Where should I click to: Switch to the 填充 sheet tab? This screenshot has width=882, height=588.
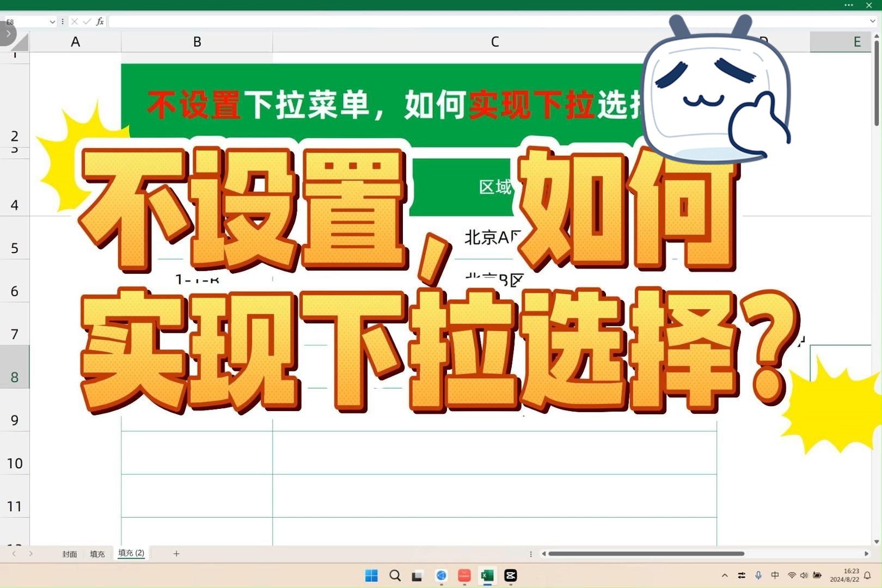point(97,554)
